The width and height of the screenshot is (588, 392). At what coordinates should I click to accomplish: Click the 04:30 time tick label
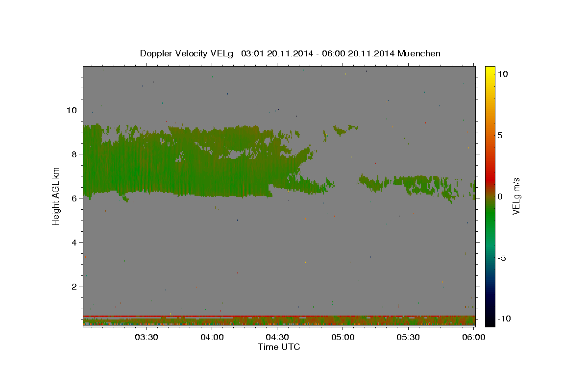click(277, 337)
